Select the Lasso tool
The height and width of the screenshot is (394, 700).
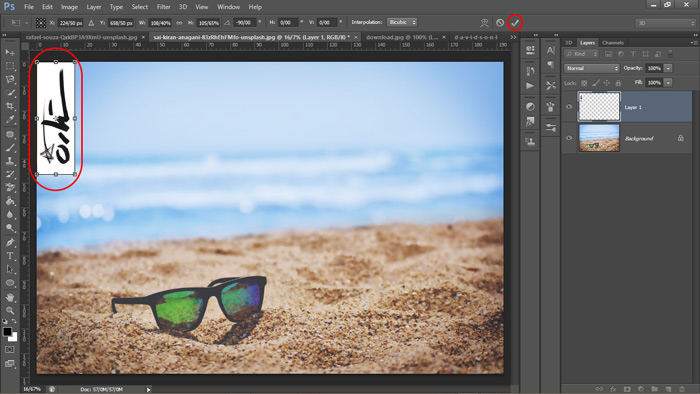10,79
